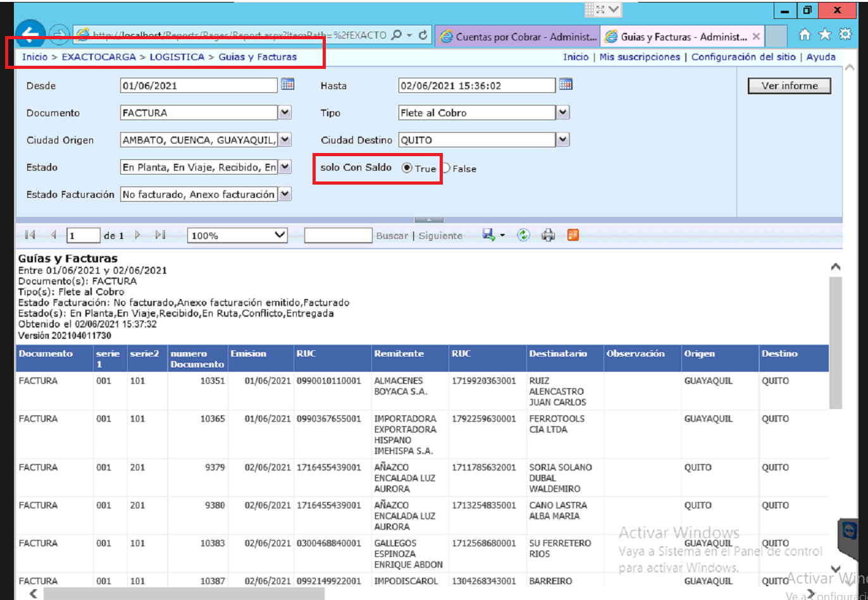Expand the Ciudad Destino dropdown
This screenshot has height=600, width=868.
[x=564, y=140]
